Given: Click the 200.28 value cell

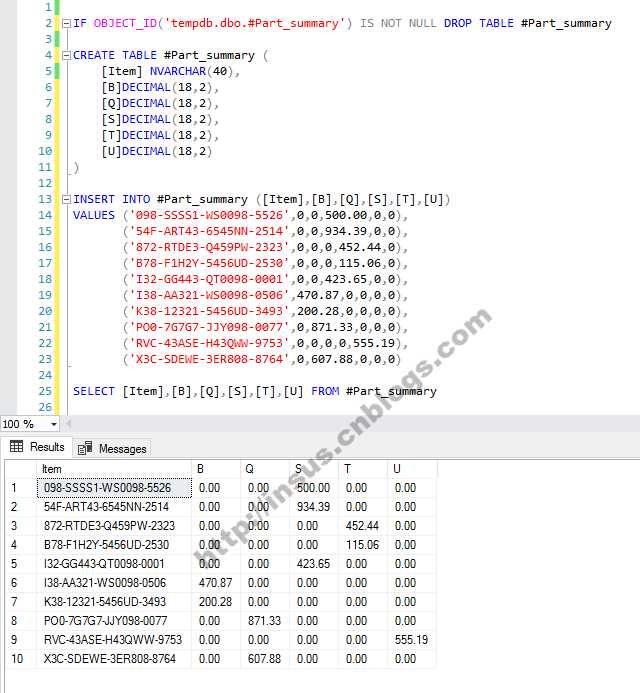Looking at the screenshot, I should point(216,602).
